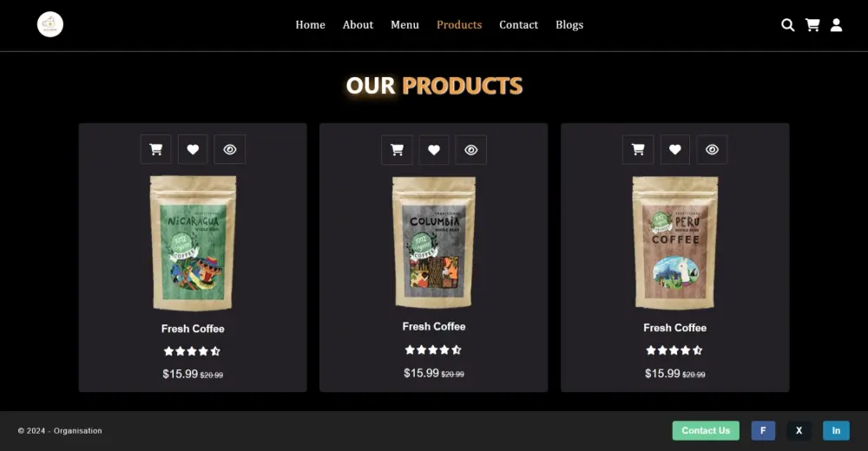Open the search icon in header
868x451 pixels.
click(788, 25)
